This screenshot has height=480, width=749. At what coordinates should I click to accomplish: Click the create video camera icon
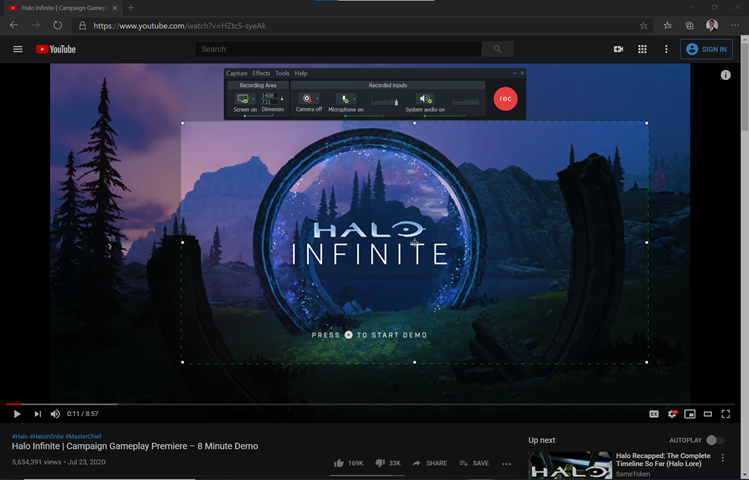click(x=618, y=49)
